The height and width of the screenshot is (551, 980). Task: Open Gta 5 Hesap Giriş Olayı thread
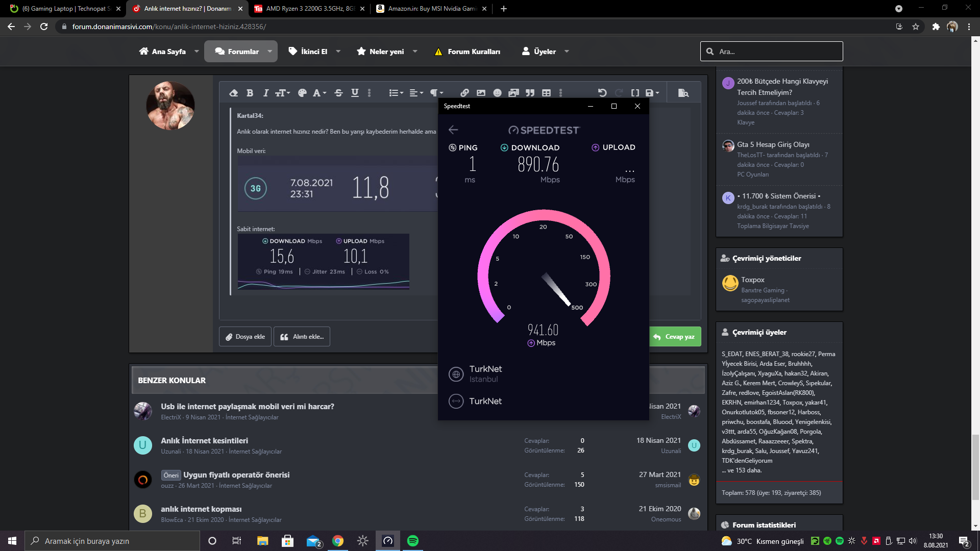(x=773, y=144)
